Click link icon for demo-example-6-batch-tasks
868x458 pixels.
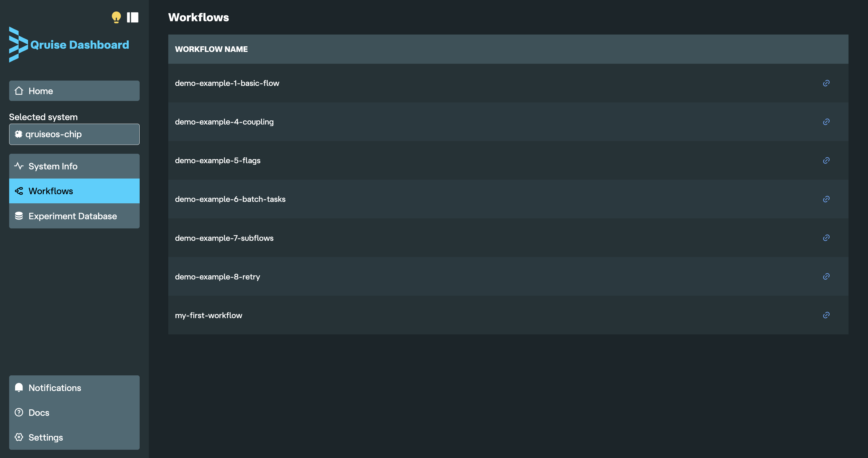(826, 199)
